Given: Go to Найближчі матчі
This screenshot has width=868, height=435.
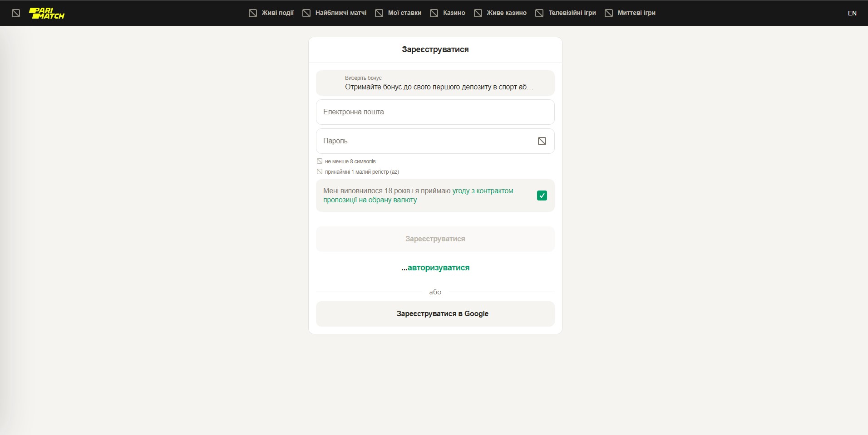Looking at the screenshot, I should click(341, 13).
